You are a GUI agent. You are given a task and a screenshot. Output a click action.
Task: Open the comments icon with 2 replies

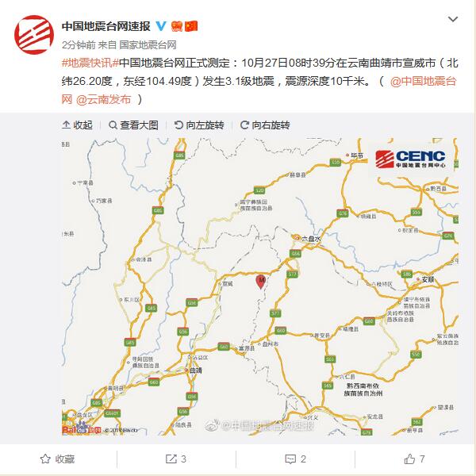(290, 459)
